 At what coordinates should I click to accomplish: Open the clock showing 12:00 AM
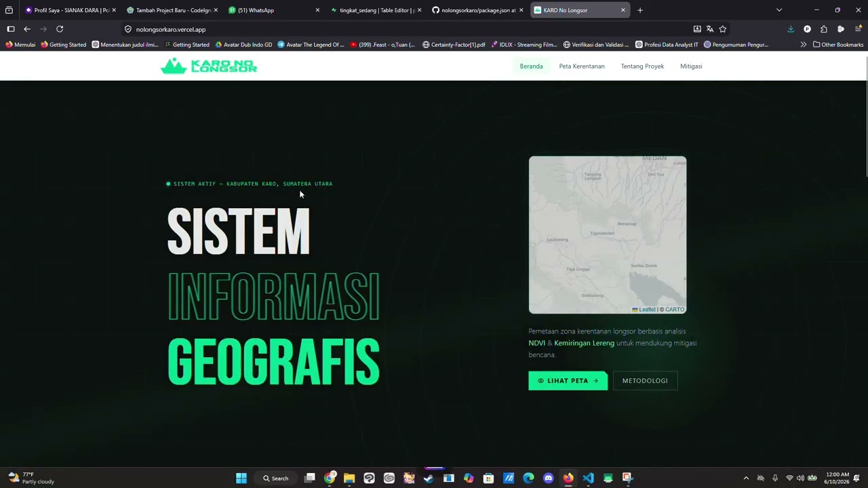pos(837,478)
